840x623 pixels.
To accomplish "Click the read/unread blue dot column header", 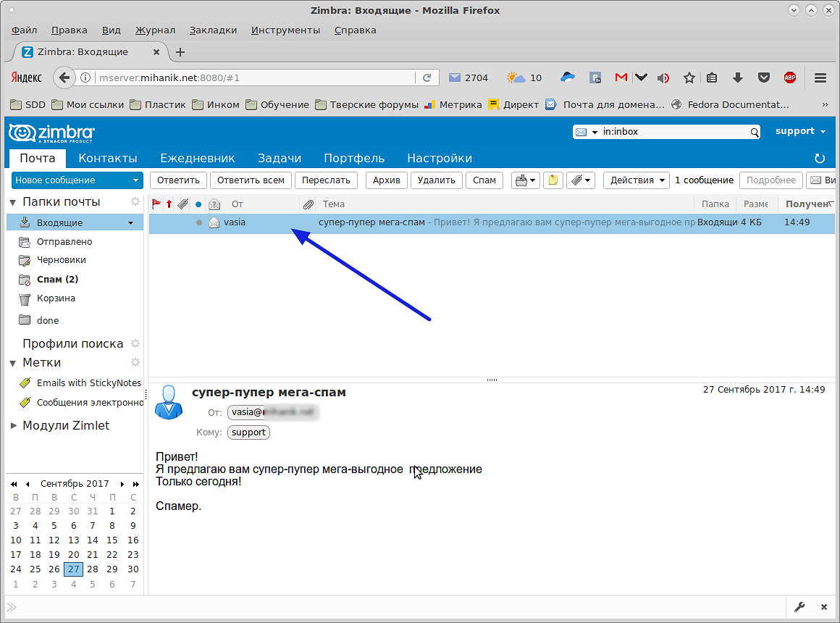I will [198, 204].
